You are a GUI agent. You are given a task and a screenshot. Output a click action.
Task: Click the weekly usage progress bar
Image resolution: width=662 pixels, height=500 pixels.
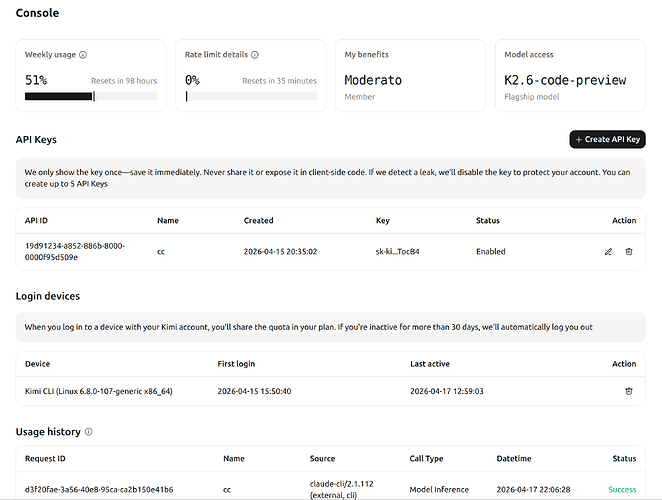tap(91, 96)
